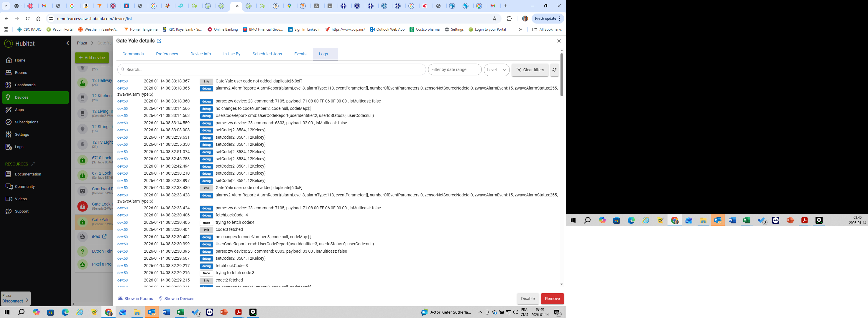The width and height of the screenshot is (868, 318).
Task: Switch to the Commands tab
Action: [x=133, y=54]
